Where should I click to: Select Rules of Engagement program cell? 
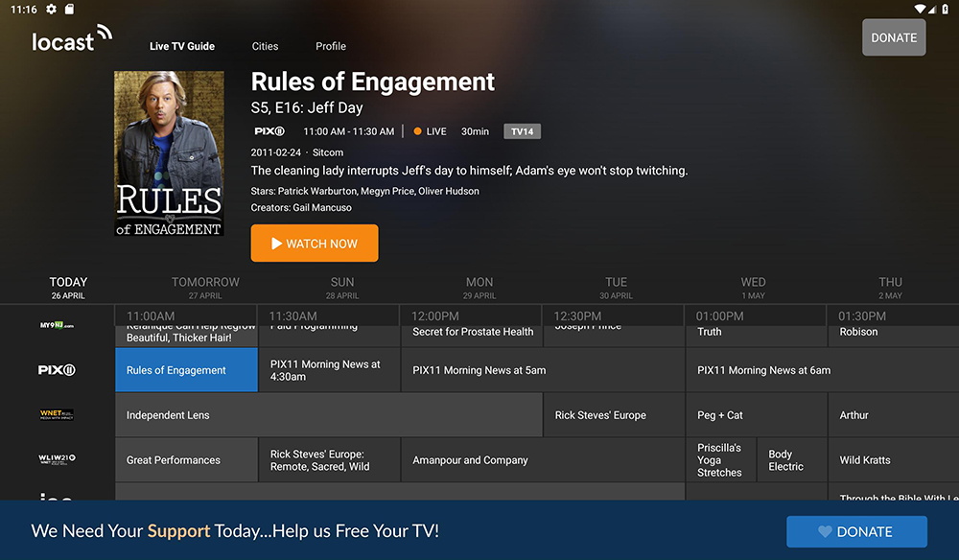(187, 370)
